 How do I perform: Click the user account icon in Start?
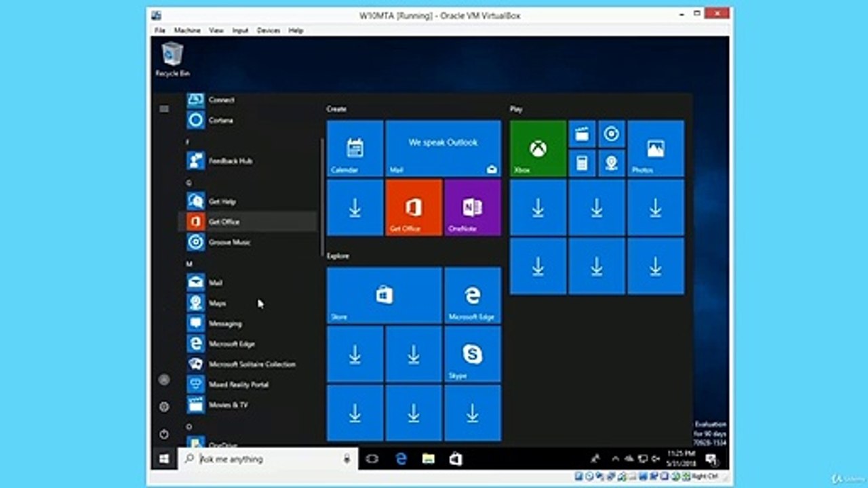[164, 380]
